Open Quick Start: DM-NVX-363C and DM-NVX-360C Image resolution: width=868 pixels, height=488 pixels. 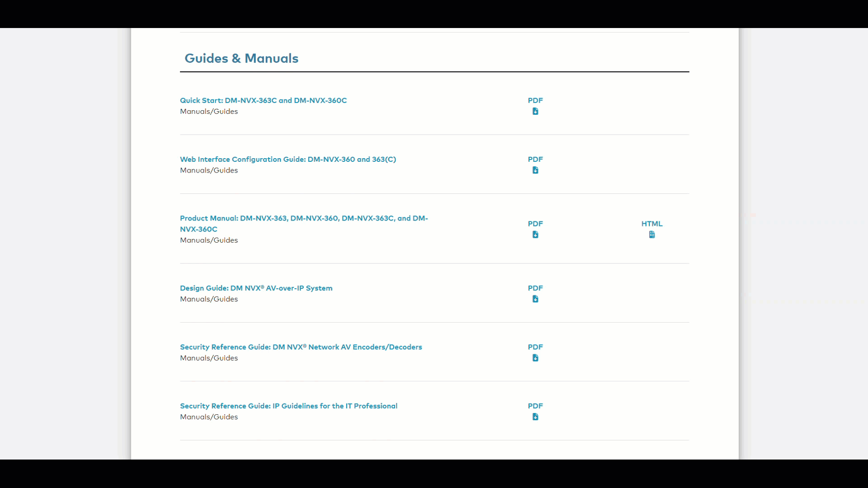click(x=263, y=100)
